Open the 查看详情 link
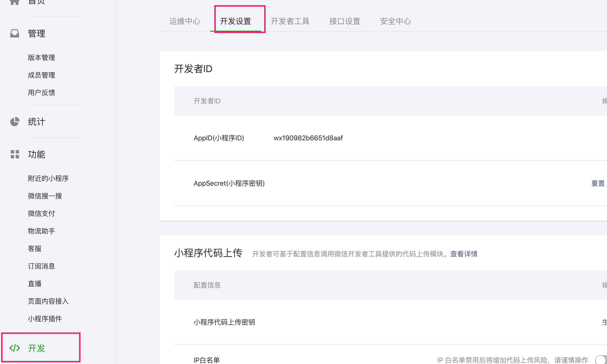Image resolution: width=607 pixels, height=364 pixels. [464, 254]
